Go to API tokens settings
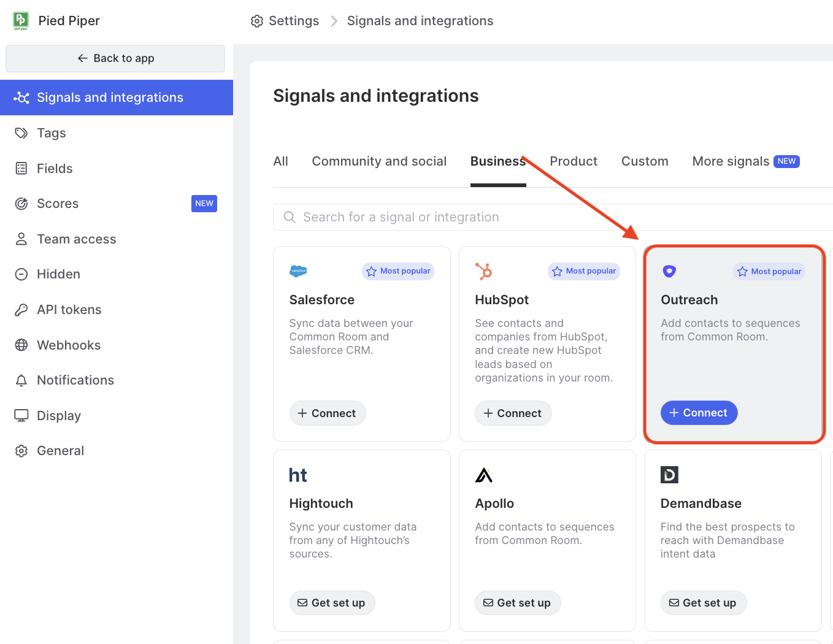The image size is (833, 644). coord(69,310)
